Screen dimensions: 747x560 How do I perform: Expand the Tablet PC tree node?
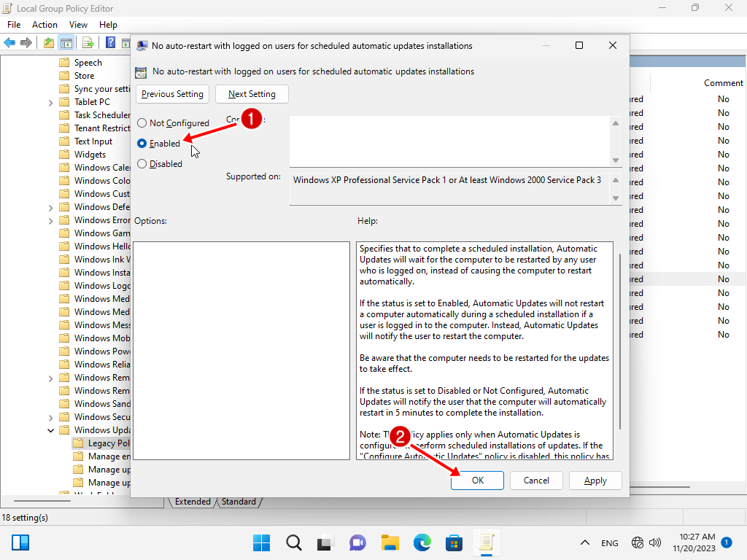[x=50, y=102]
